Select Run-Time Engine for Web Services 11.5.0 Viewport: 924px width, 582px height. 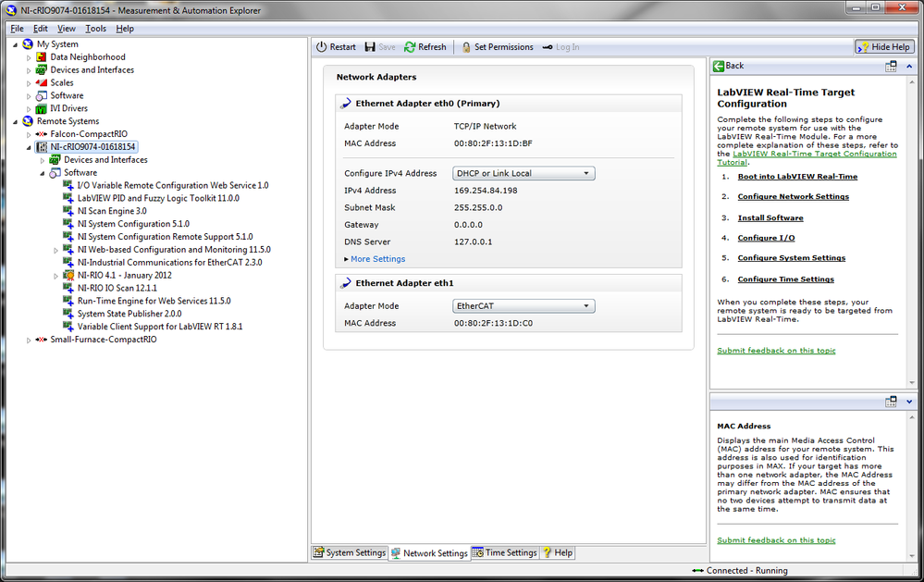154,301
